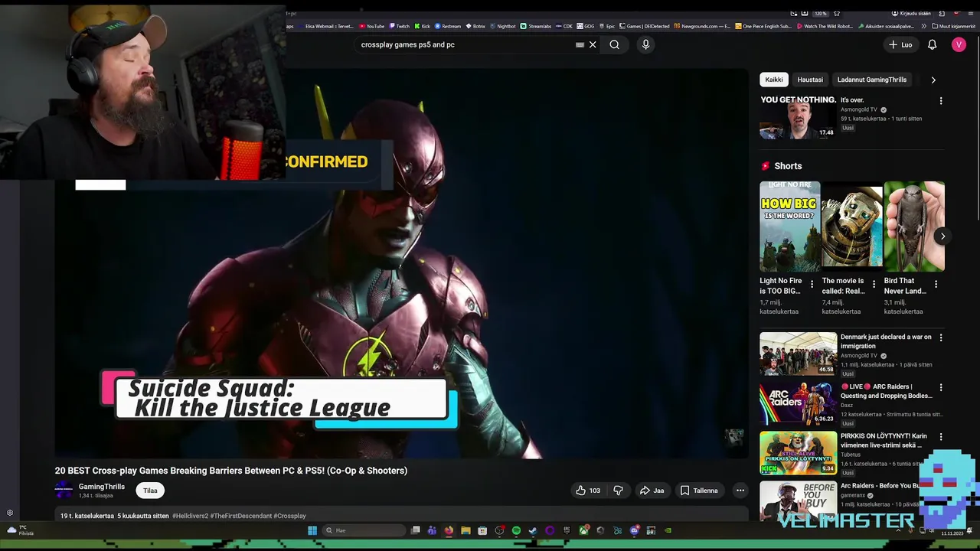The image size is (980, 551).
Task: Click the taskbar Hae search box
Action: [364, 530]
